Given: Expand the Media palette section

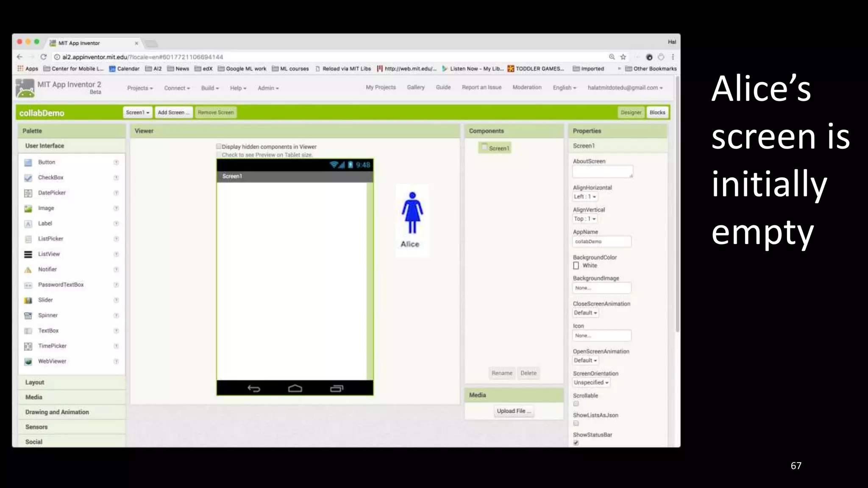Looking at the screenshot, I should (x=72, y=397).
